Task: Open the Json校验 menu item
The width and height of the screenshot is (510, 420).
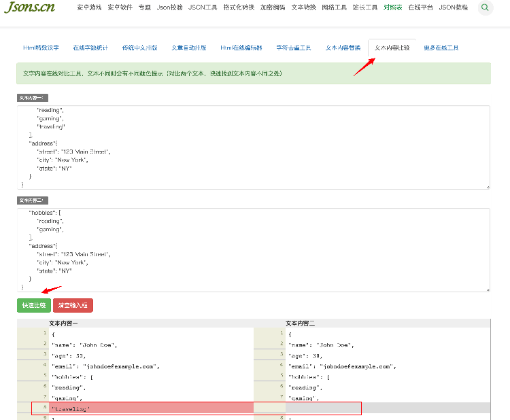Action: [x=169, y=7]
